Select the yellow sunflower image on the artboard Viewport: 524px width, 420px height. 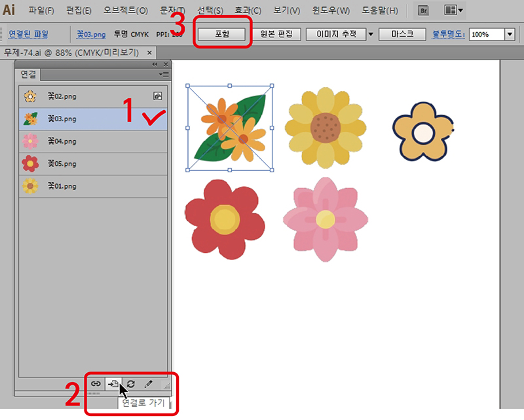tap(326, 128)
